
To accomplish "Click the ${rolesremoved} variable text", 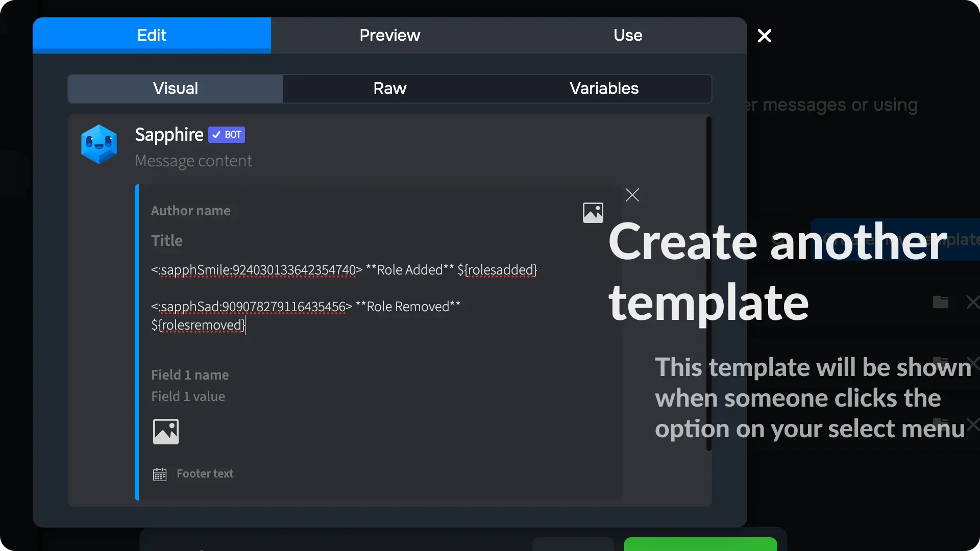I will [198, 325].
